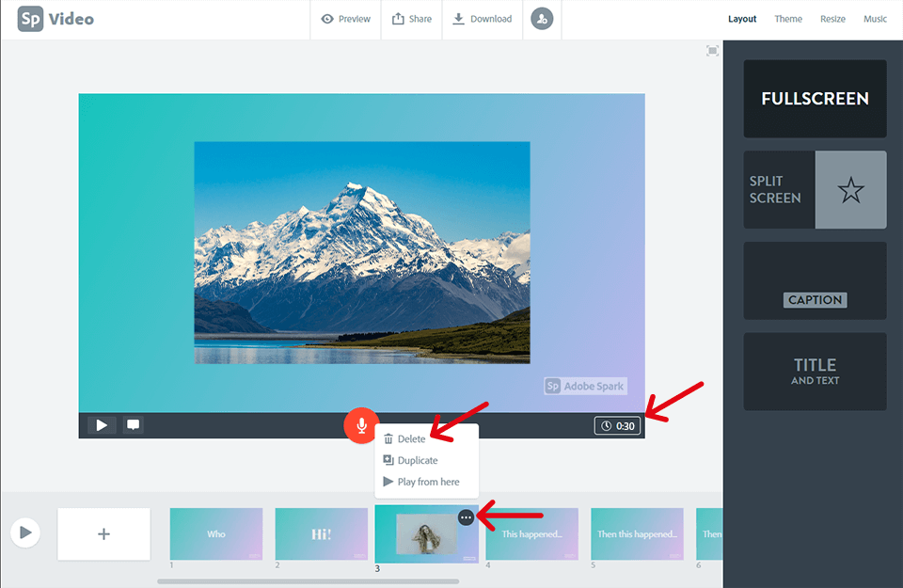This screenshot has width=903, height=588.
Task: Toggle fullscreen view icon above the canvas
Action: click(x=712, y=51)
